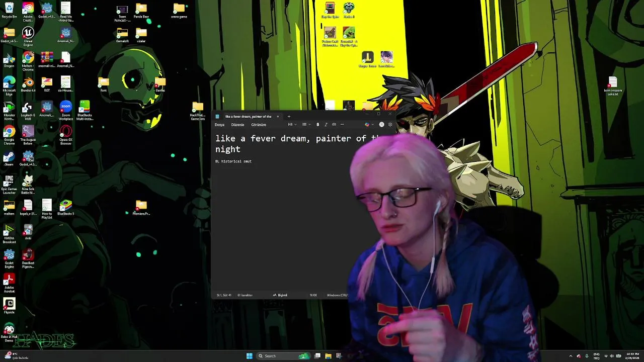The height and width of the screenshot is (362, 644).
Task: Select the arena game folder
Action: pos(179,11)
